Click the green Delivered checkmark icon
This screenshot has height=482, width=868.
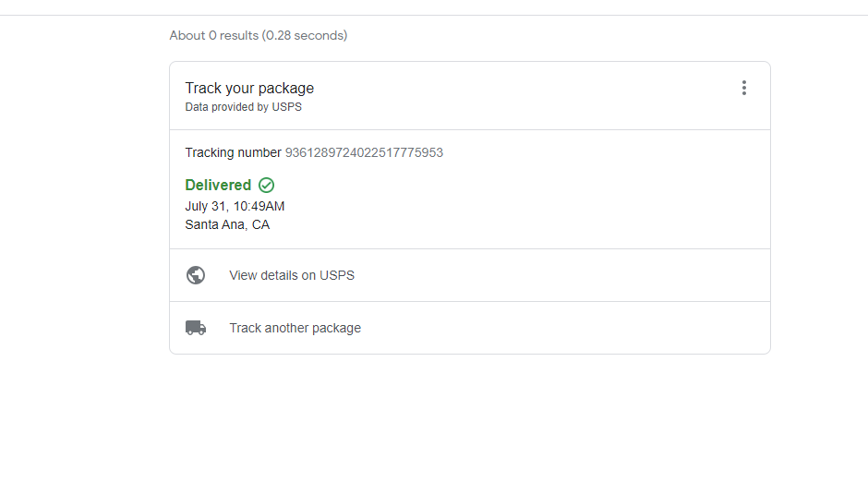coord(266,185)
